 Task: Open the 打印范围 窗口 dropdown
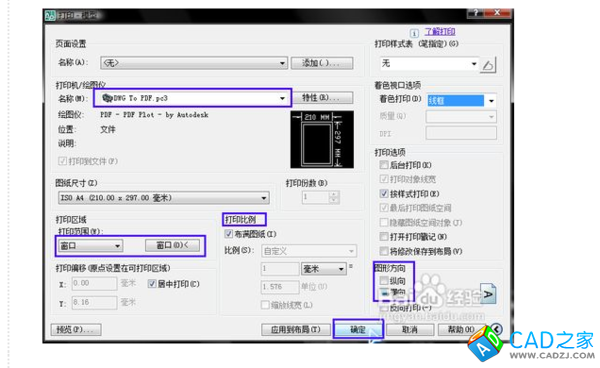coord(90,246)
